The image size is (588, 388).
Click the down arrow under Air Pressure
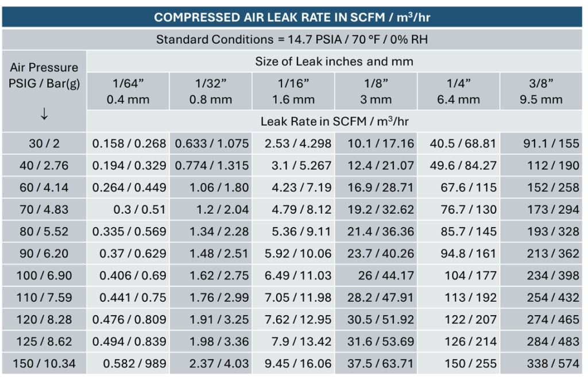click(44, 114)
